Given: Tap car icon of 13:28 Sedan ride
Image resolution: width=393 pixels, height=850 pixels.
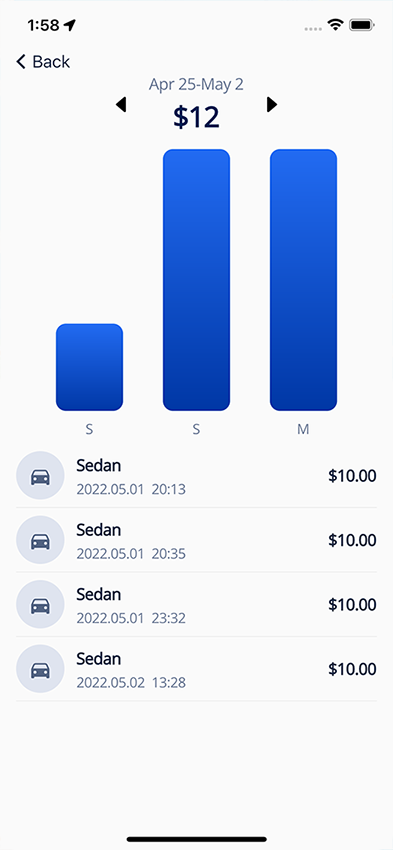Looking at the screenshot, I should click(x=41, y=669).
